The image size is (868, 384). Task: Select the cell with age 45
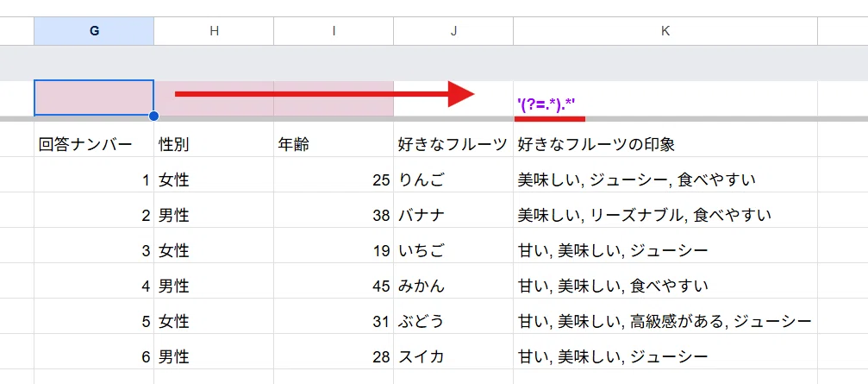click(x=334, y=286)
